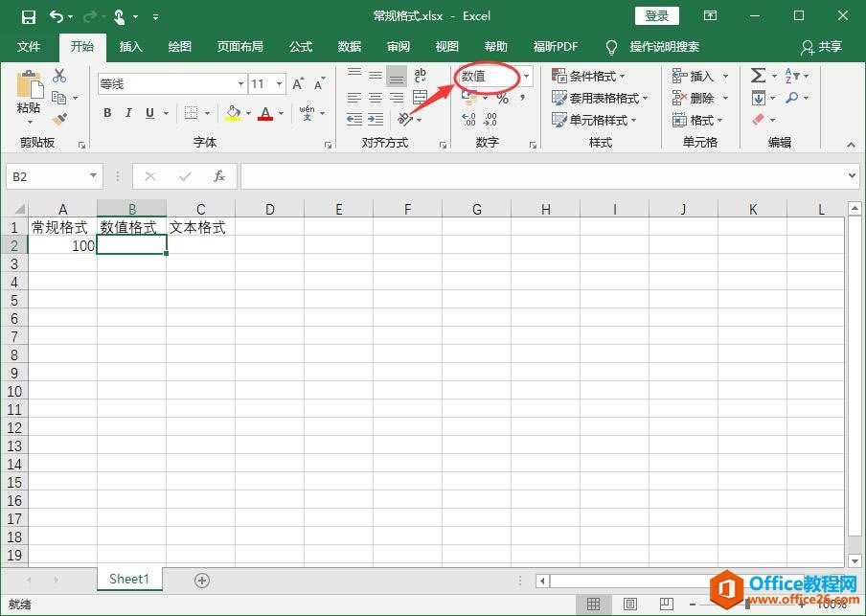Open 条件格式 conditional formatting
This screenshot has width=866, height=616.
click(594, 76)
